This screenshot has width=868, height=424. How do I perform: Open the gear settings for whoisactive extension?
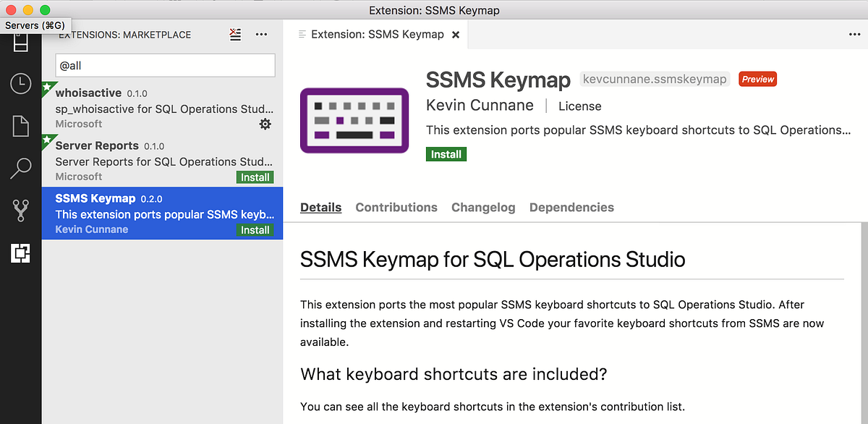[x=265, y=124]
